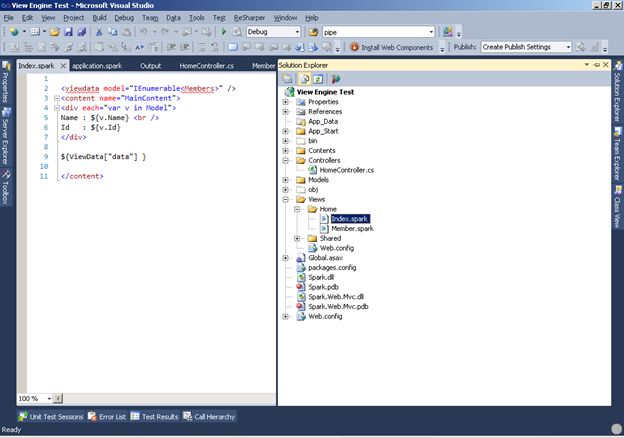Select Member.spark in Solution Explorer
The height and width of the screenshot is (438, 624).
click(352, 228)
